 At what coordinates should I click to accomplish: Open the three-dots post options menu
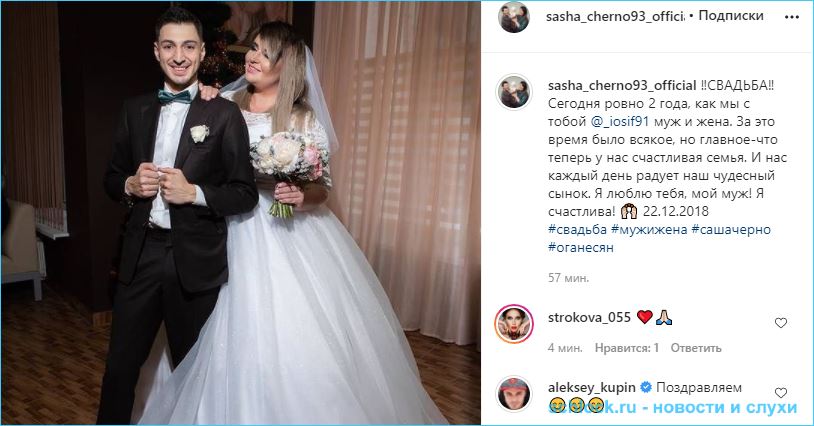(792, 17)
